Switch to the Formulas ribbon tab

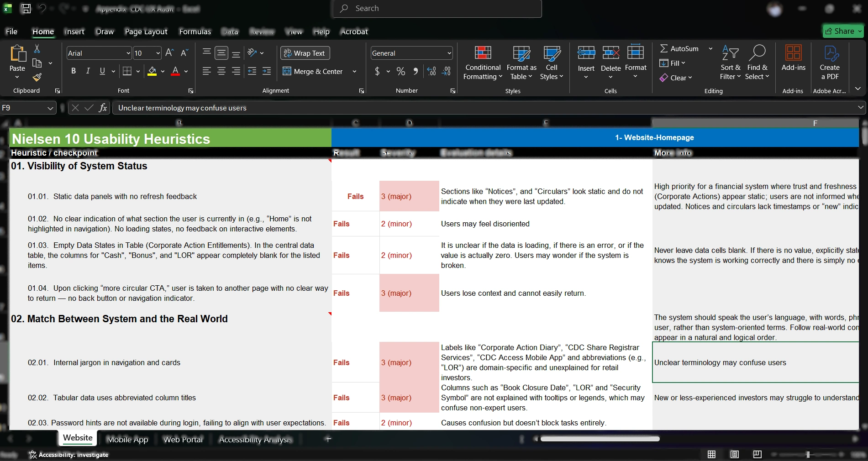[195, 31]
